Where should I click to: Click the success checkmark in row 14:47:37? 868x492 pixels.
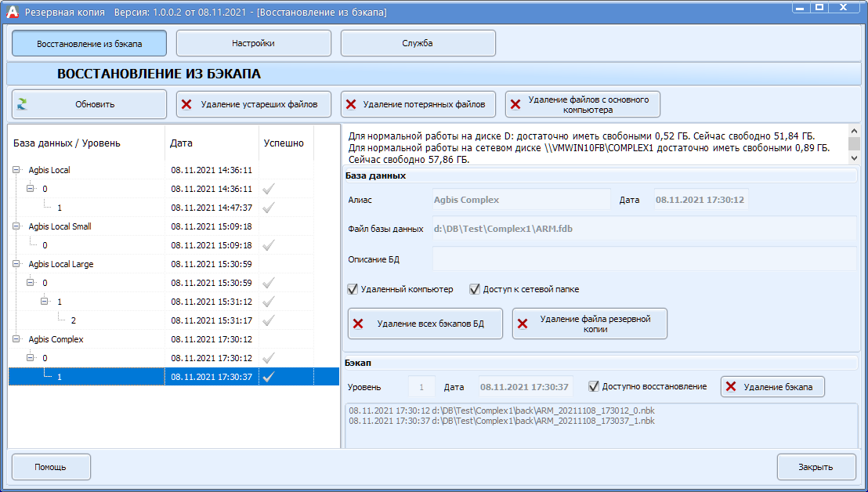pos(269,208)
